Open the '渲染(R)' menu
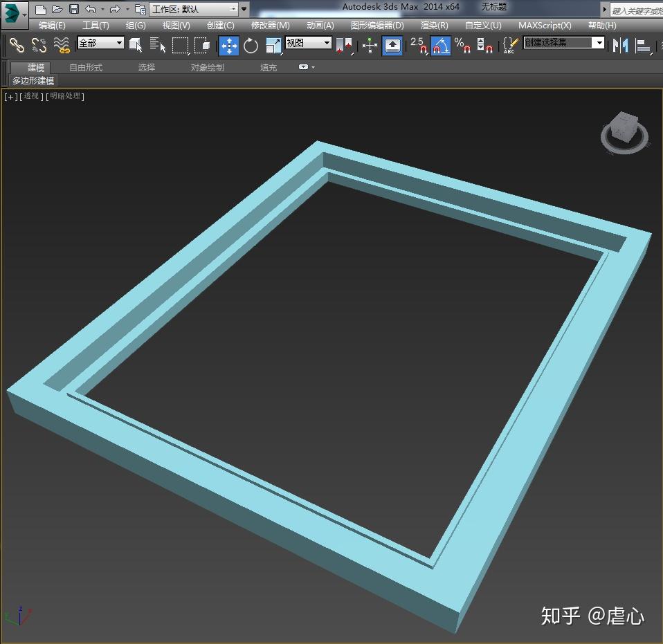Image resolution: width=663 pixels, height=644 pixels. coord(435,26)
